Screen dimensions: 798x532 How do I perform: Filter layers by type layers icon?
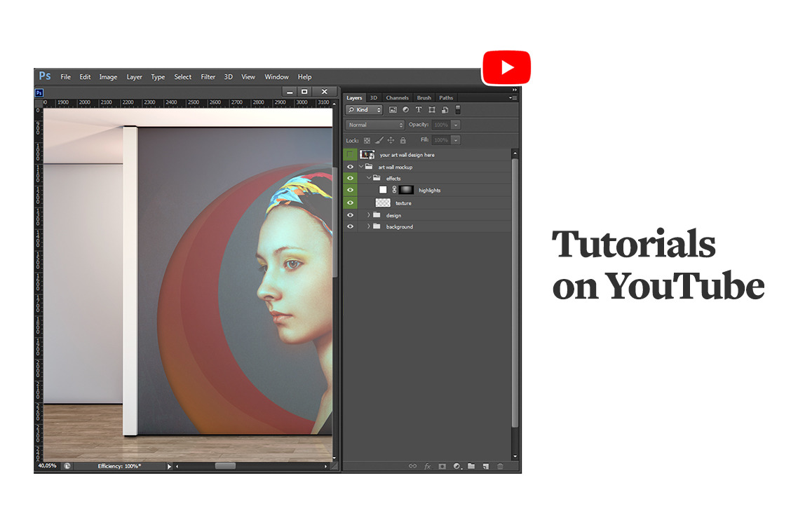(x=419, y=110)
